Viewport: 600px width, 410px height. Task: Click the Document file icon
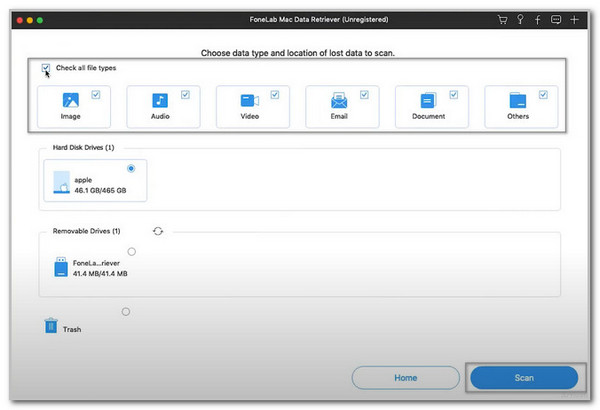428,100
